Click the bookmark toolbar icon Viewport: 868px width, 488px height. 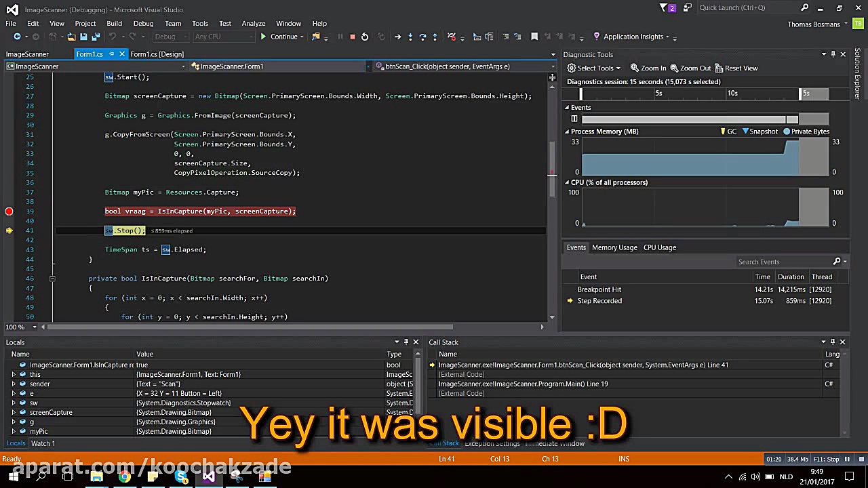[x=534, y=37]
